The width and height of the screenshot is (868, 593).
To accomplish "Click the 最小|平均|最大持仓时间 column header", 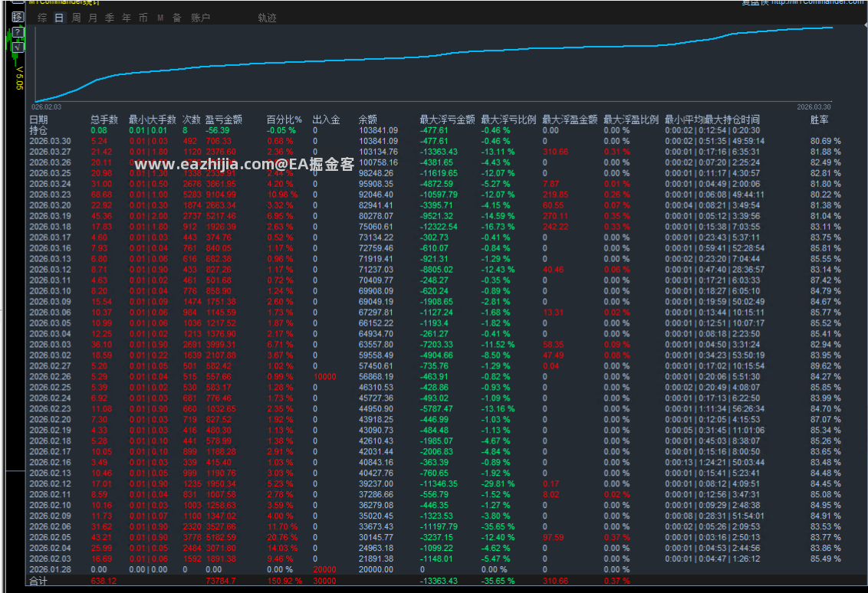I will [x=712, y=120].
